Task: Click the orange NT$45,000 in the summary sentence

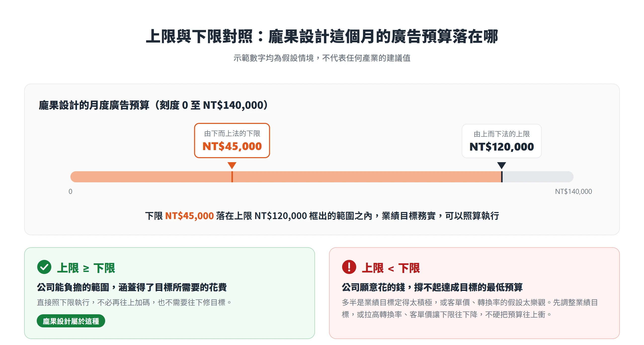Action: click(189, 216)
